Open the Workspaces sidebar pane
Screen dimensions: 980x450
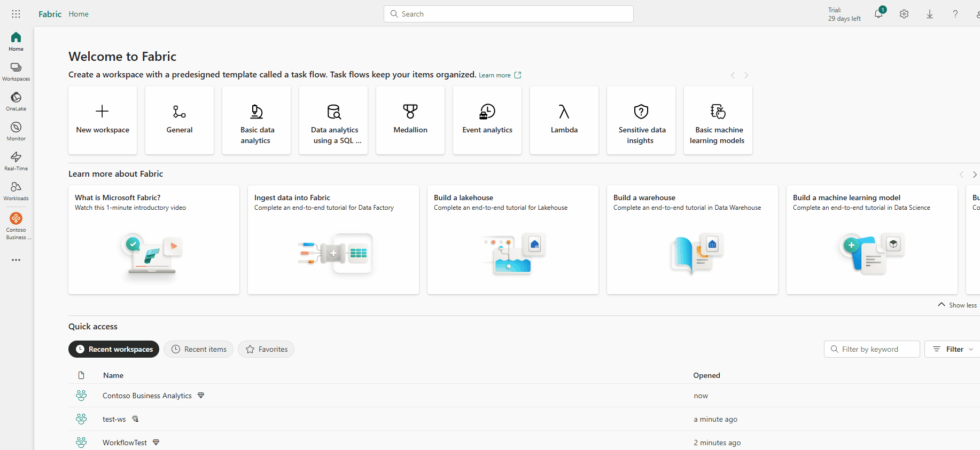tap(16, 71)
